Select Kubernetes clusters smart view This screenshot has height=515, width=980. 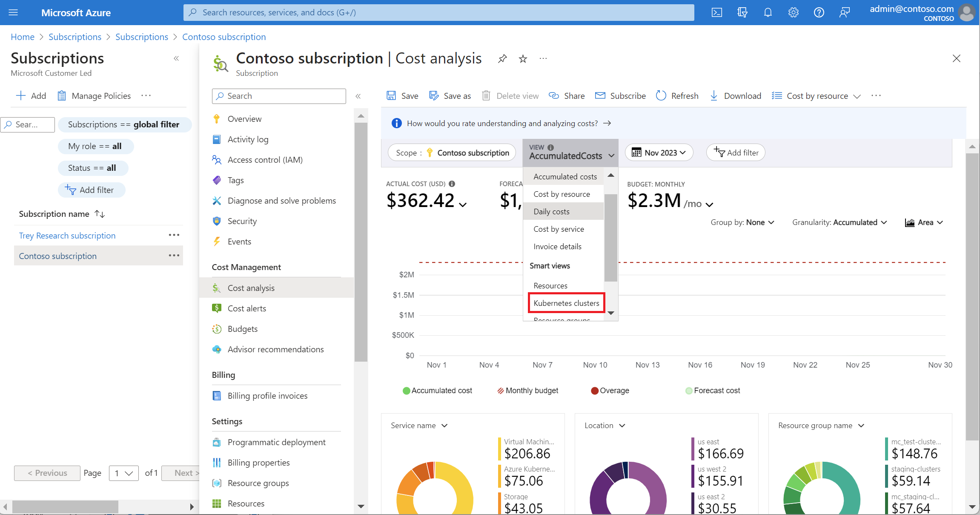pyautogui.click(x=566, y=303)
